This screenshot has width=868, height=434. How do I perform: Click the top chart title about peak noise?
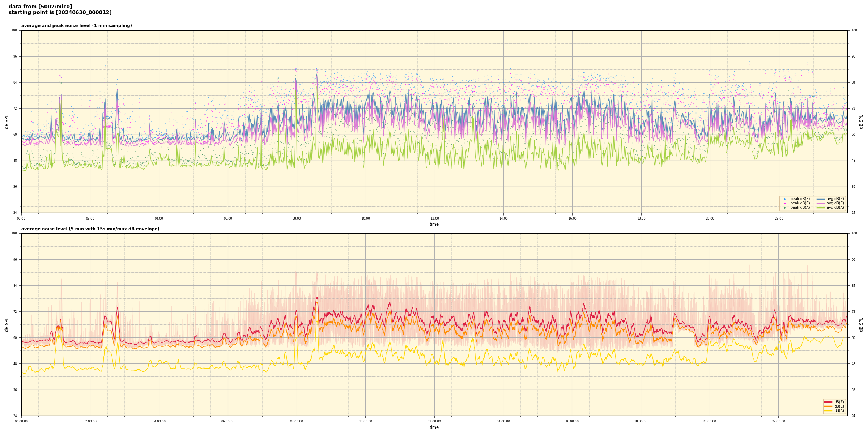(x=76, y=26)
